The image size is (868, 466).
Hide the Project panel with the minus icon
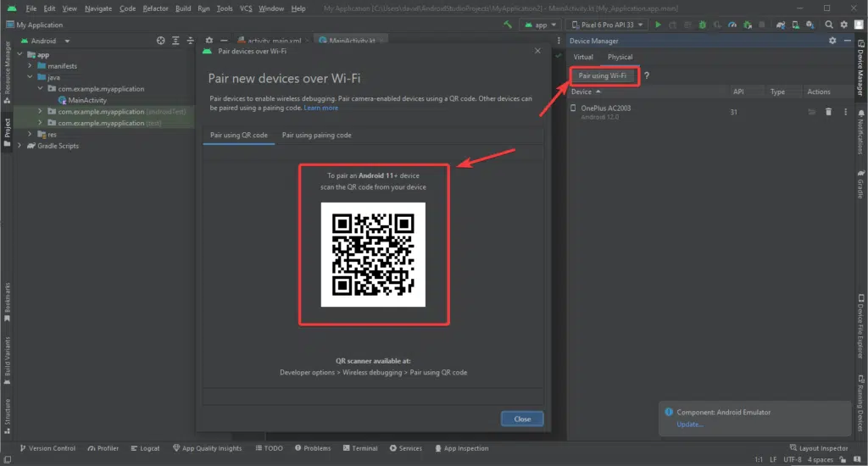pyautogui.click(x=224, y=41)
